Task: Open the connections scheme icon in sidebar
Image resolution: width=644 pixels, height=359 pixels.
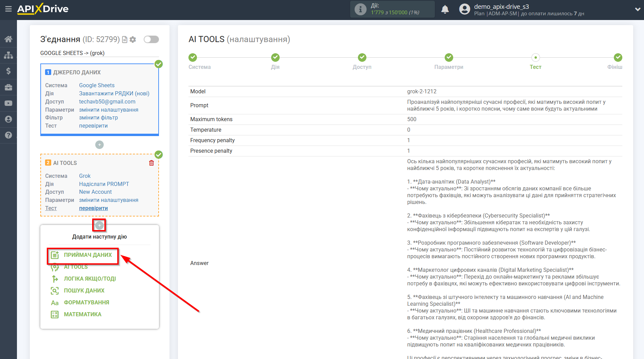Action: click(x=8, y=54)
